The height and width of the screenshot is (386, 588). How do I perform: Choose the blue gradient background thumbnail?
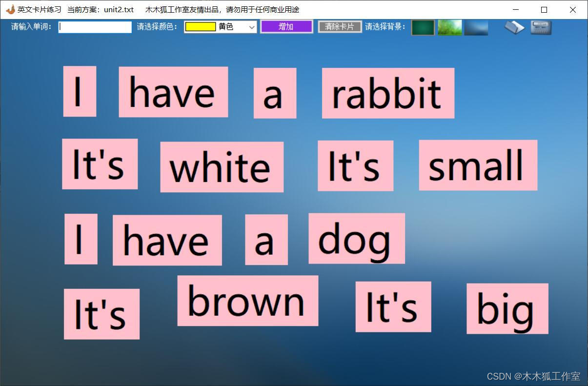point(476,27)
